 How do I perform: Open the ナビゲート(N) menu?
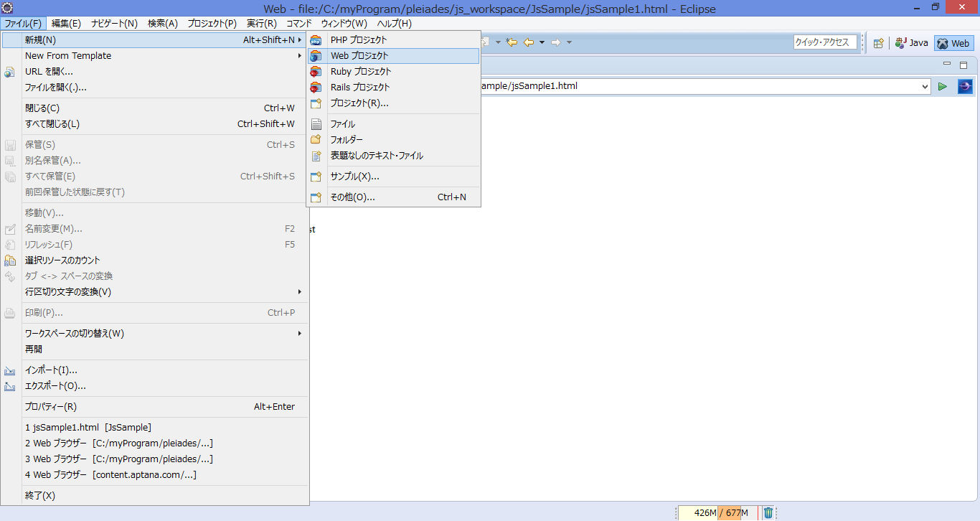[x=114, y=24]
